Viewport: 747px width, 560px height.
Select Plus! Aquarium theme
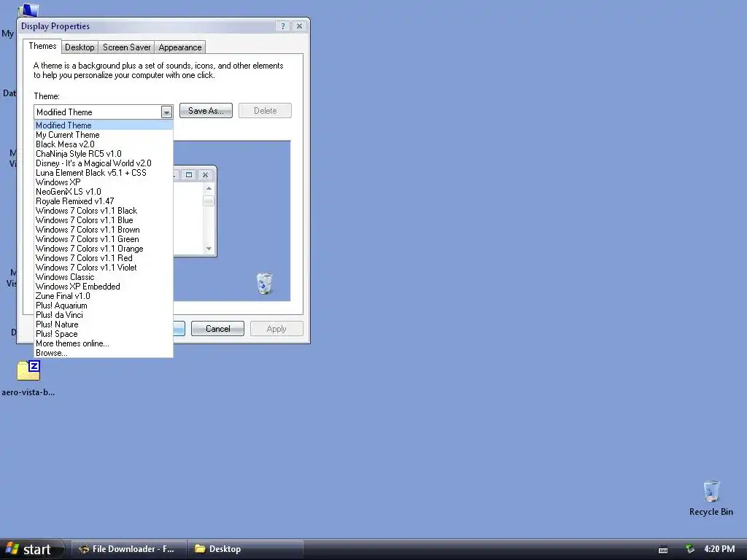click(x=104, y=306)
